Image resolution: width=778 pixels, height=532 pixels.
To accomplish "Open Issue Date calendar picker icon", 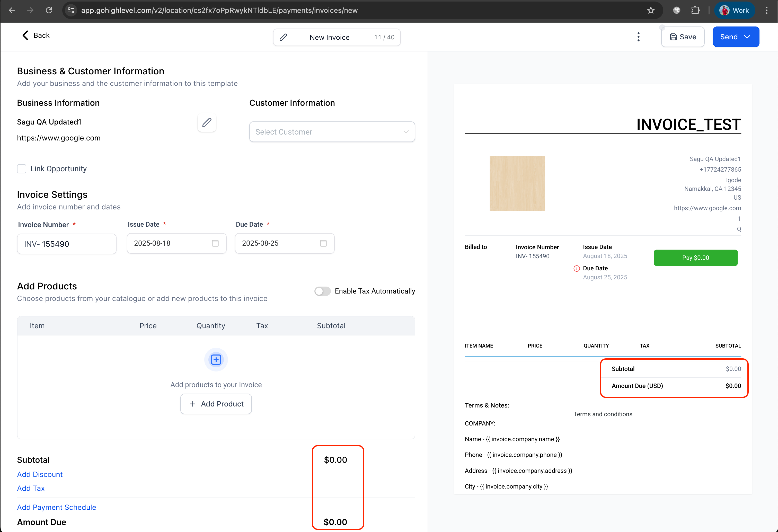I will click(x=215, y=243).
